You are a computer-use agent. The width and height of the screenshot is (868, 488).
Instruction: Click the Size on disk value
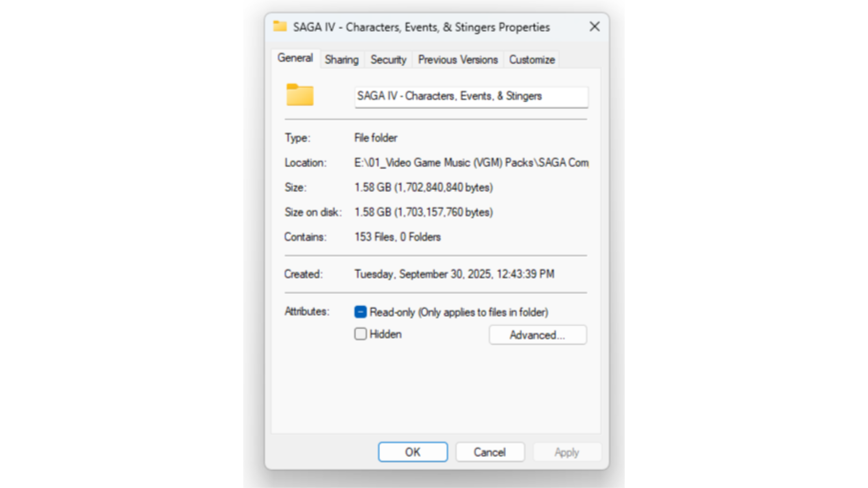point(424,212)
